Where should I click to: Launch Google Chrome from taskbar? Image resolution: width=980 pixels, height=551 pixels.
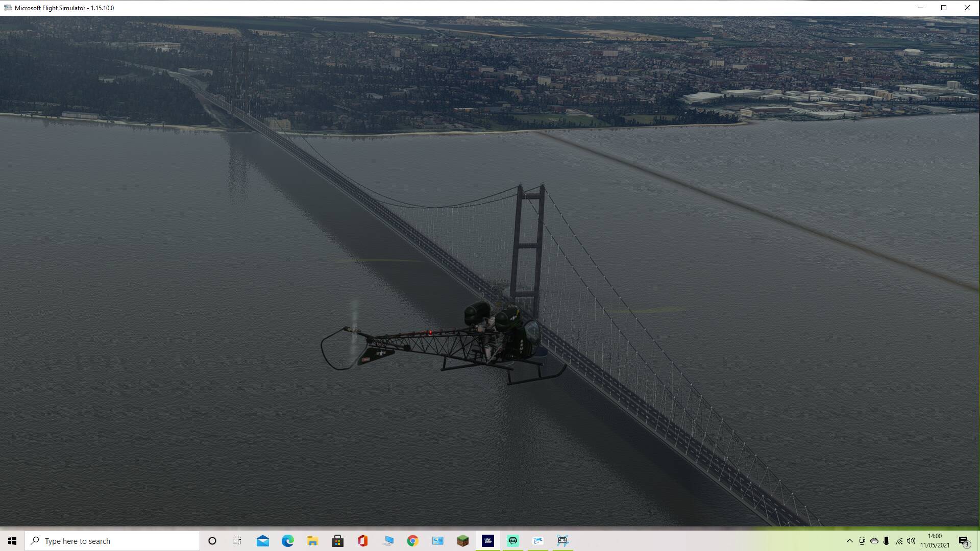tap(412, 541)
